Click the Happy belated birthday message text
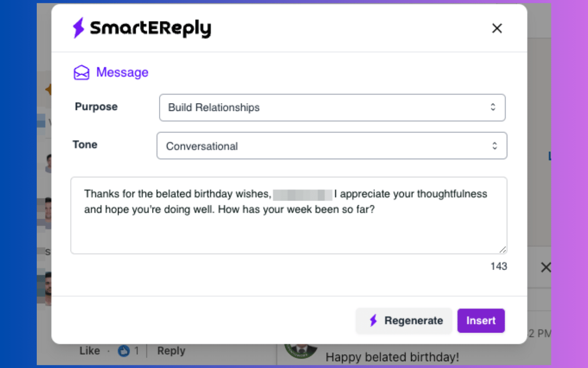This screenshot has width=588, height=368. pos(392,357)
